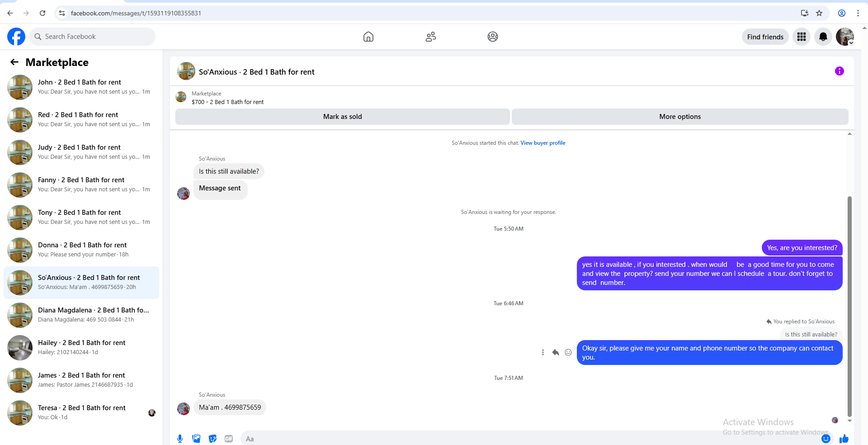
Task: Click Marketplace heading in sidebar
Action: coord(57,62)
